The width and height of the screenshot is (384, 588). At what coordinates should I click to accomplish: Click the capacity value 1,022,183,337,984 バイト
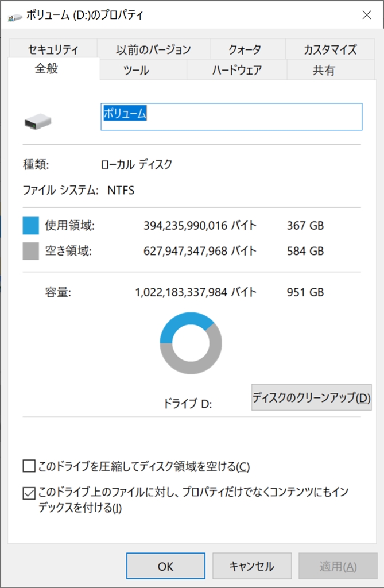click(x=196, y=292)
